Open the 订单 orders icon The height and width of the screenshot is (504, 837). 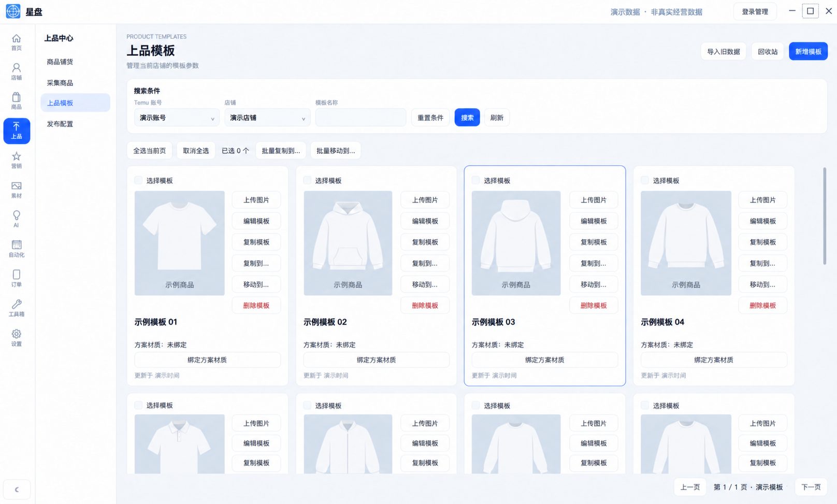point(17,278)
